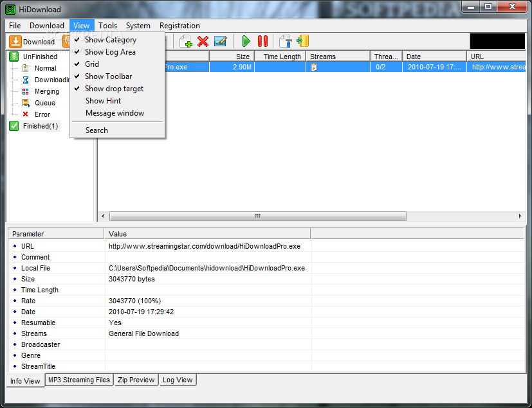532x408 pixels.
Task: Click the green UnFinished category icon
Action: [14, 57]
